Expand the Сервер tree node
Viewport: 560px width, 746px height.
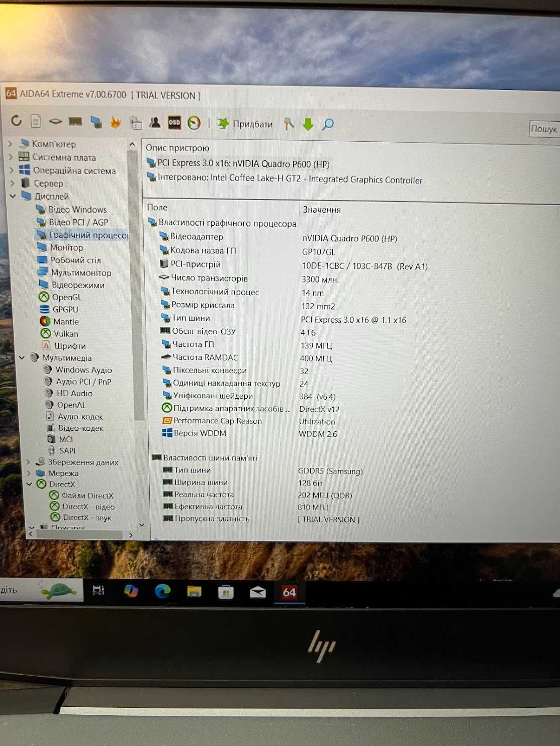pos(12,183)
